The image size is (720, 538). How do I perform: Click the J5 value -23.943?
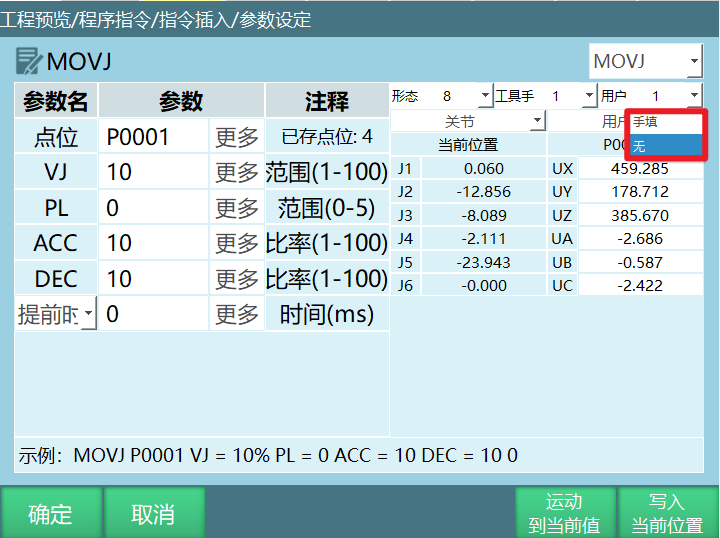click(x=484, y=262)
